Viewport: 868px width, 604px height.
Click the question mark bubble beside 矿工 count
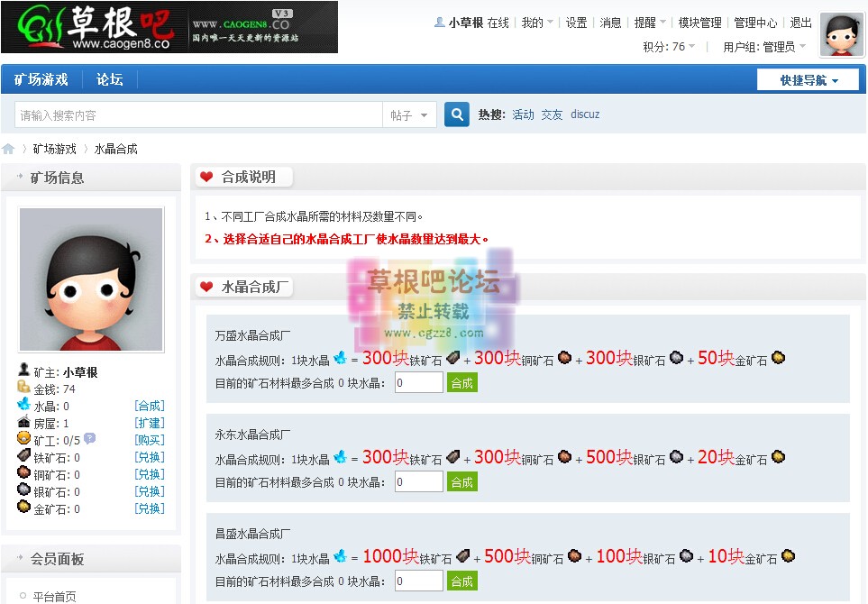[88, 439]
